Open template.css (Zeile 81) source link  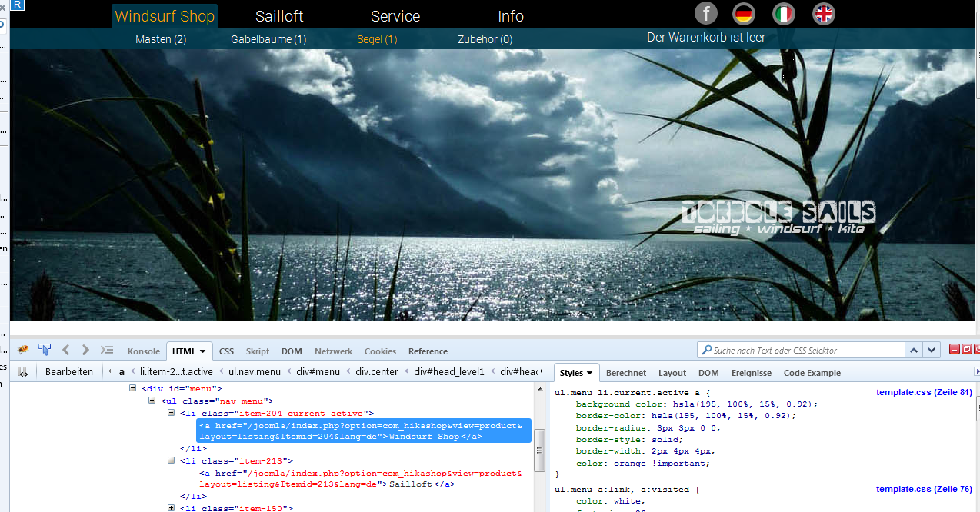tap(924, 392)
